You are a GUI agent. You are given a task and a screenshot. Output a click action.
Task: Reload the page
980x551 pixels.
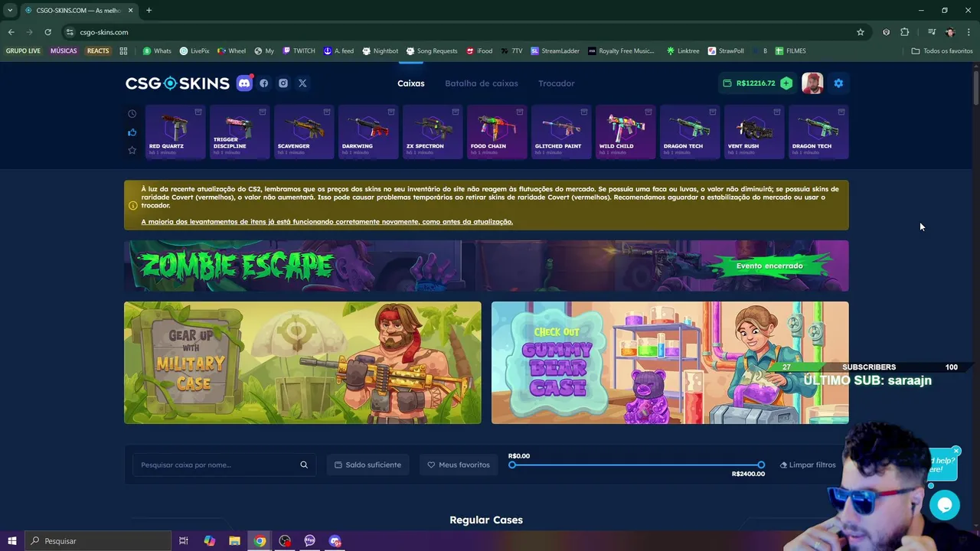(x=47, y=32)
